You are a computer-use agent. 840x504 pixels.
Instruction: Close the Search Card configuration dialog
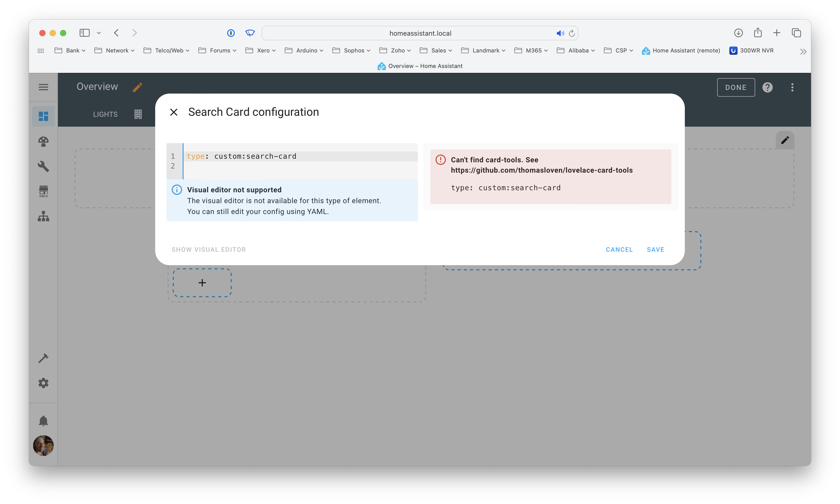click(x=174, y=112)
